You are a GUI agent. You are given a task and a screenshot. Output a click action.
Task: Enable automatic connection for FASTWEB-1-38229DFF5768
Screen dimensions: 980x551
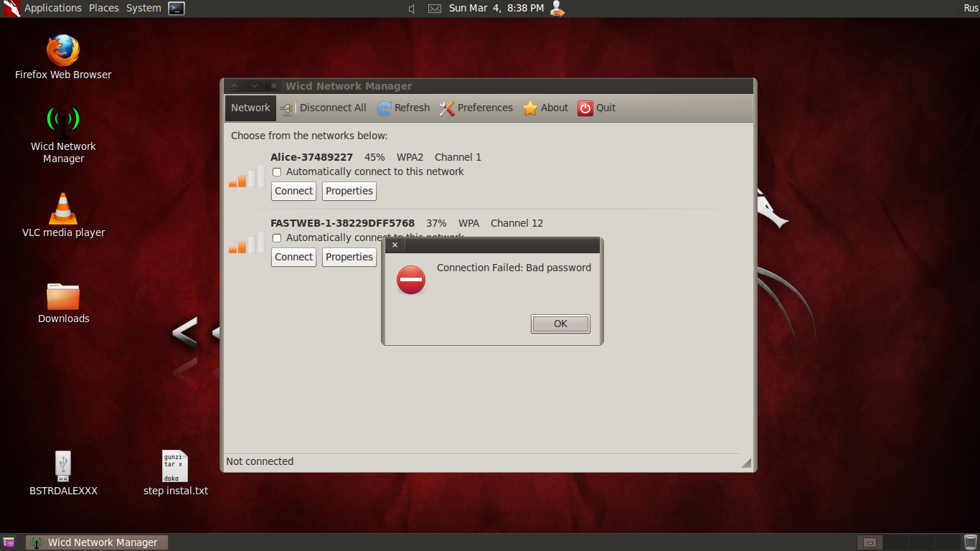pos(277,238)
